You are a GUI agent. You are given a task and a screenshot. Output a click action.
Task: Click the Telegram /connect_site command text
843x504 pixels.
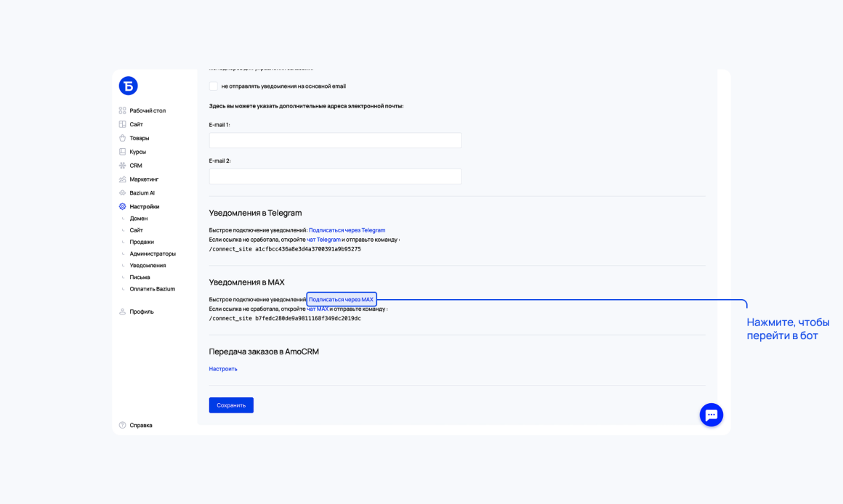click(x=285, y=249)
